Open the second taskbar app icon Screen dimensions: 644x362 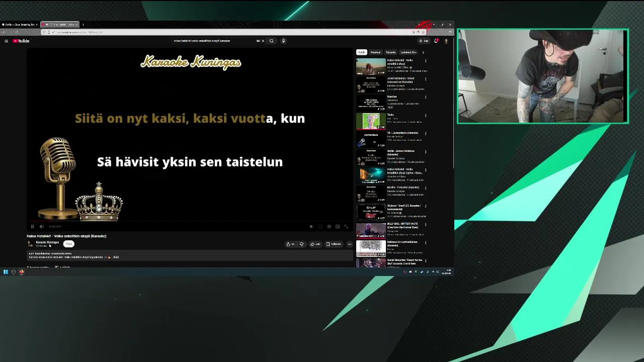point(14,272)
